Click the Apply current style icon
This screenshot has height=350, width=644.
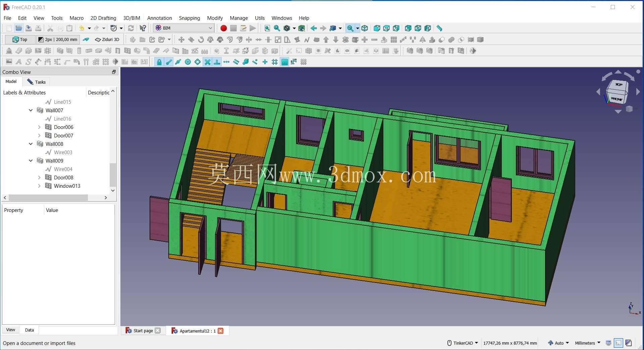86,40
